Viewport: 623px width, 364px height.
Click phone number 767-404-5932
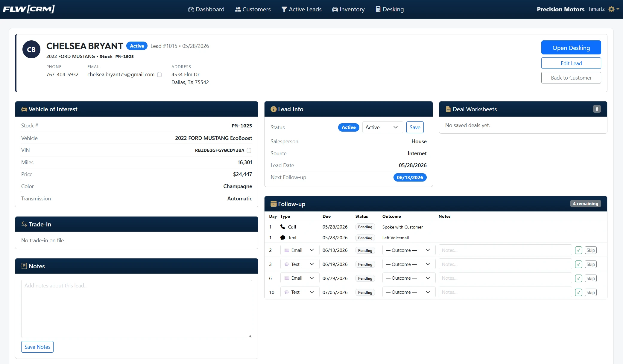tap(62, 74)
